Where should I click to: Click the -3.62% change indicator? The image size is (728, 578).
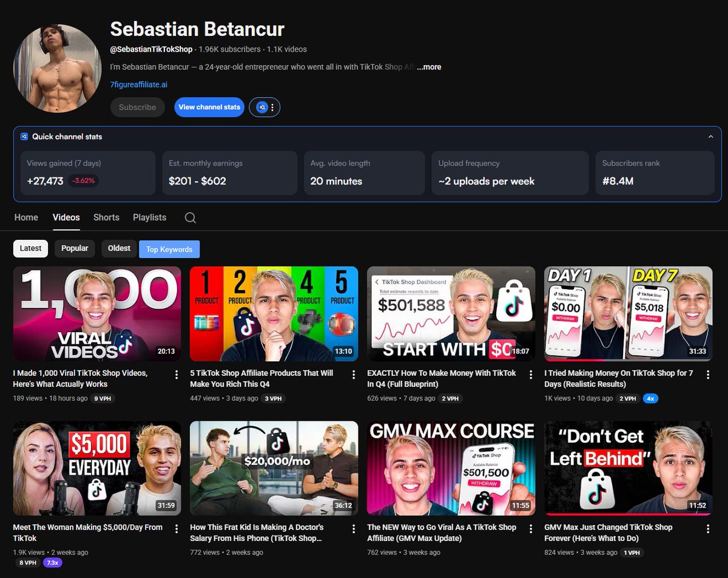pyautogui.click(x=84, y=181)
